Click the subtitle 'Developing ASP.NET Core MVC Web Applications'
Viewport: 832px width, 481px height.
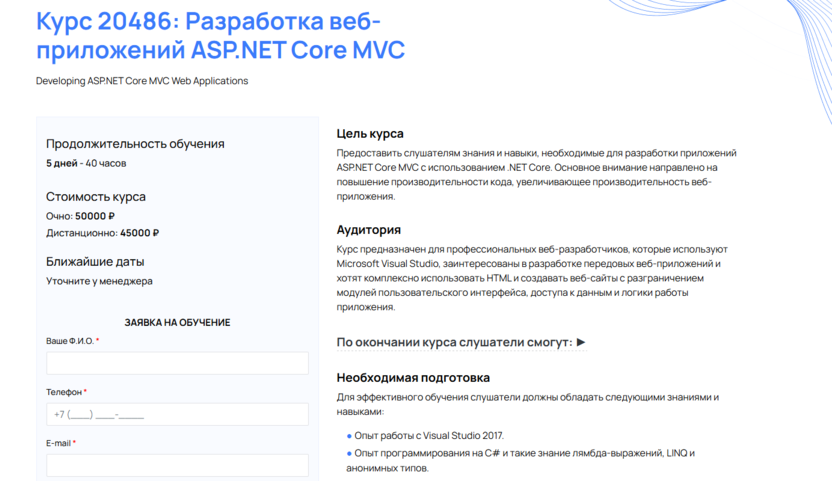(x=142, y=81)
